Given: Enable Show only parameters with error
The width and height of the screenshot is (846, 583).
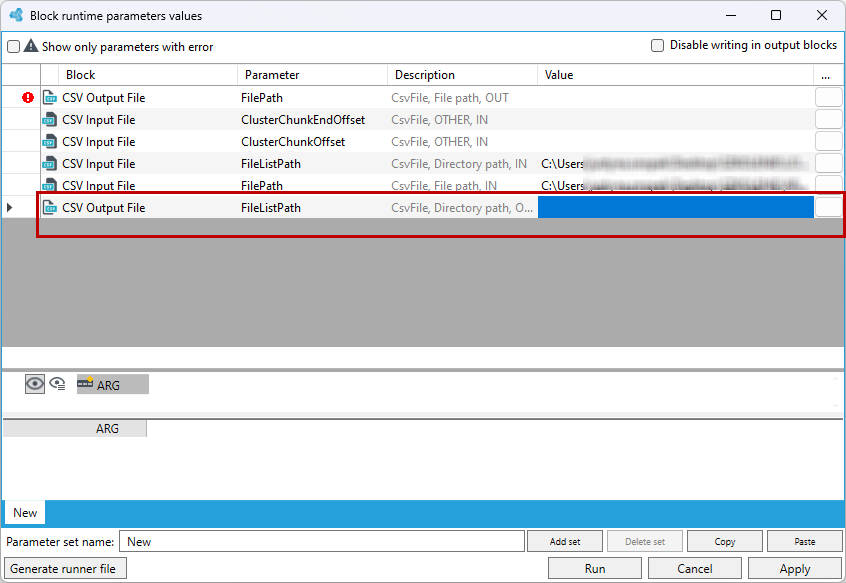Looking at the screenshot, I should tap(13, 46).
